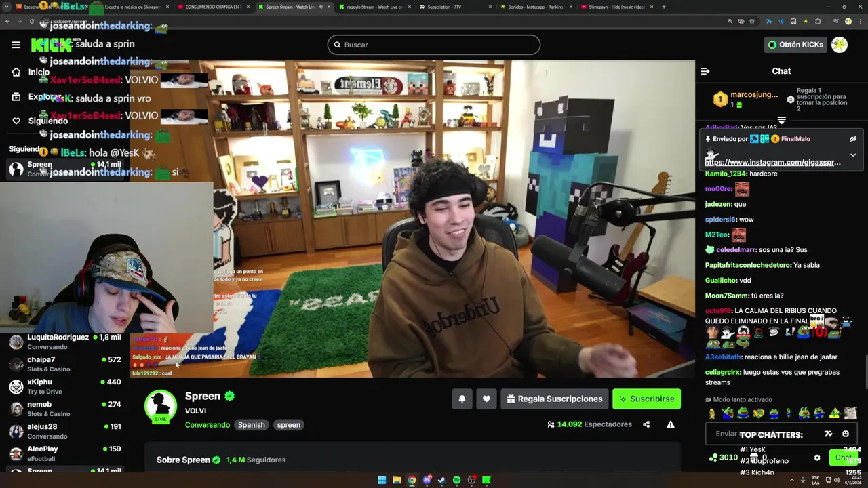Open AleePlay channel in sidebar
Image resolution: width=868 pixels, height=488 pixels.
(x=65, y=453)
